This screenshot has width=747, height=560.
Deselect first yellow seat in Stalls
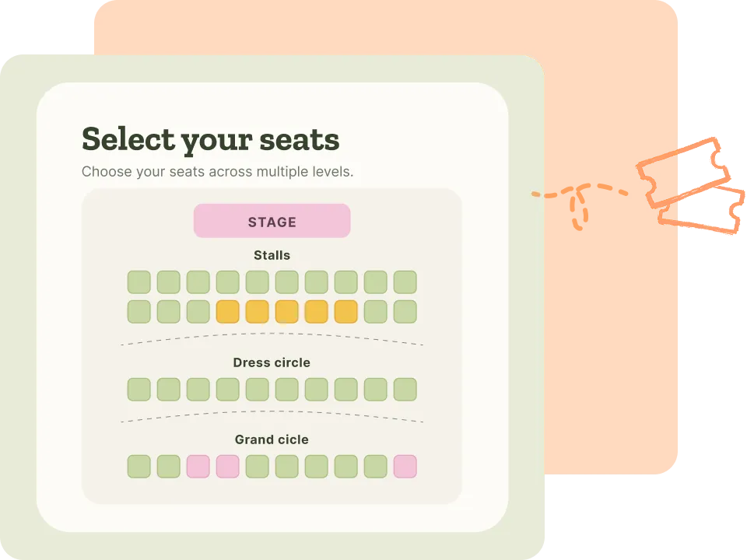click(x=228, y=311)
